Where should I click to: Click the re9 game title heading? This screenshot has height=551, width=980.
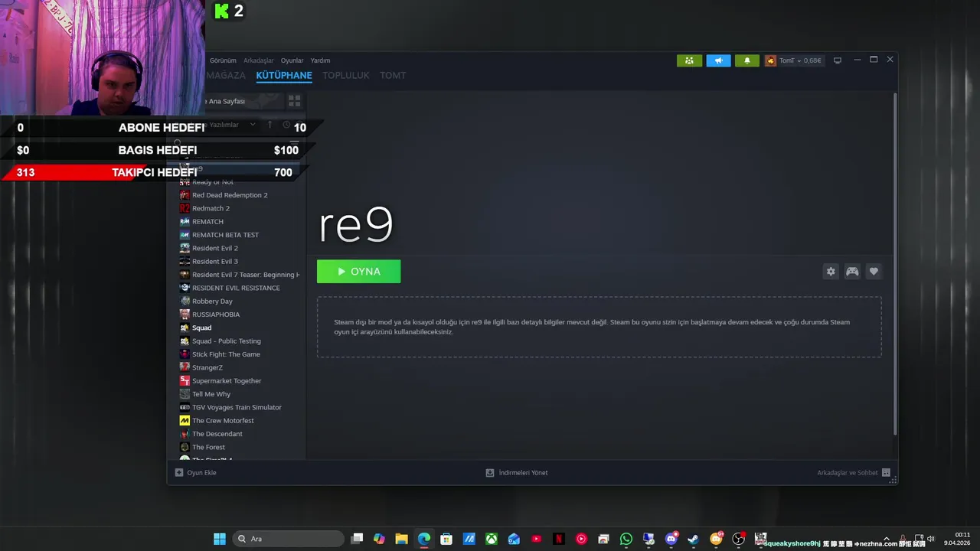356,227
